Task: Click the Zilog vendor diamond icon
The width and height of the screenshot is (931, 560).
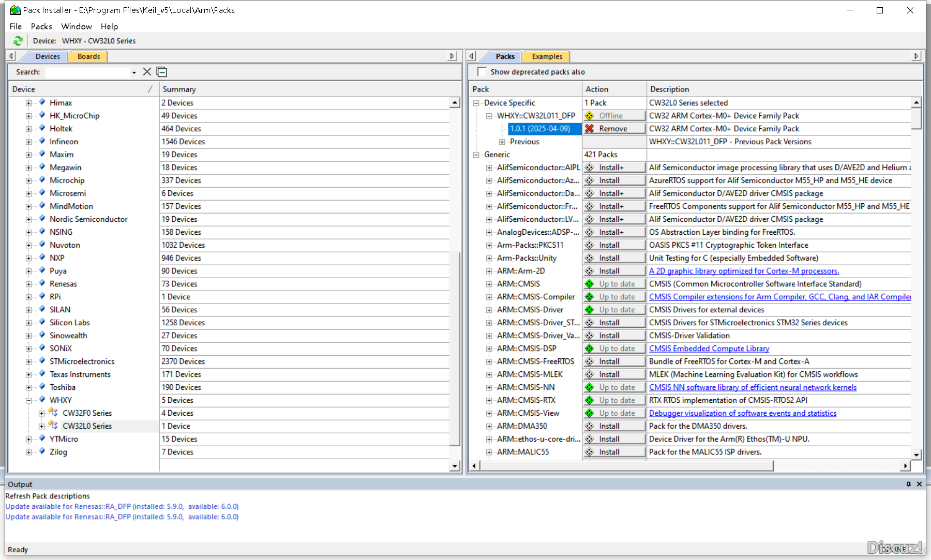Action: point(42,451)
